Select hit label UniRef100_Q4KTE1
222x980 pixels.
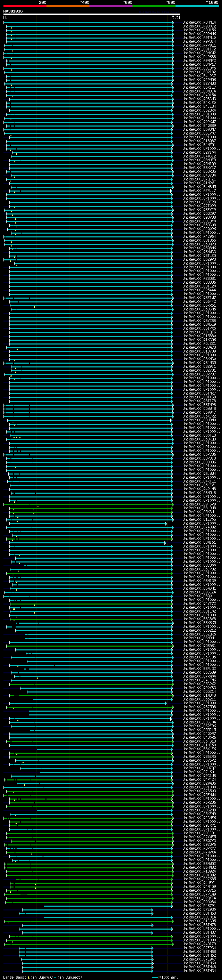pyautogui.click(x=199, y=481)
